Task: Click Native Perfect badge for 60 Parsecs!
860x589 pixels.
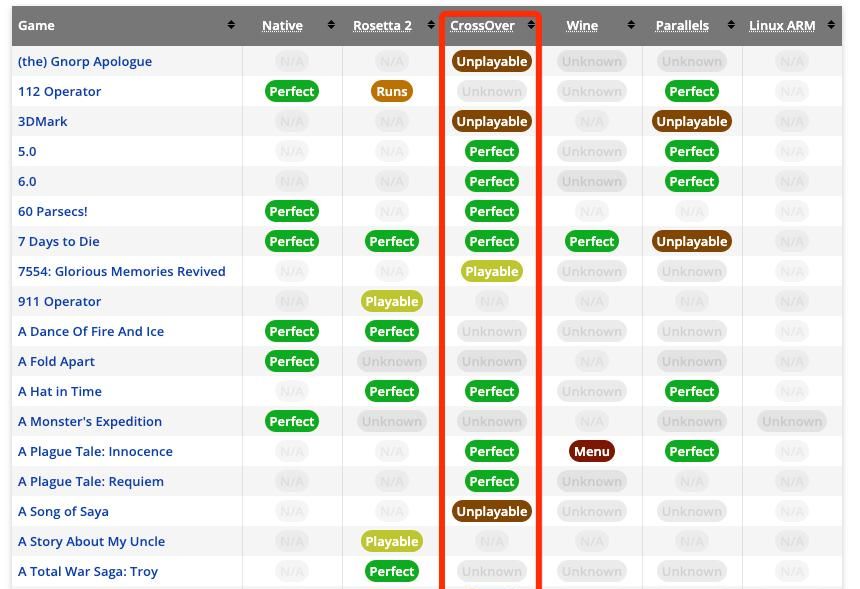Action: coord(292,212)
